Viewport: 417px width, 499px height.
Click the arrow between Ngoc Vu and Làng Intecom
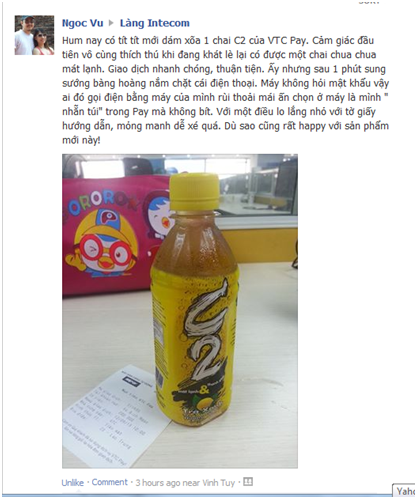(x=111, y=23)
